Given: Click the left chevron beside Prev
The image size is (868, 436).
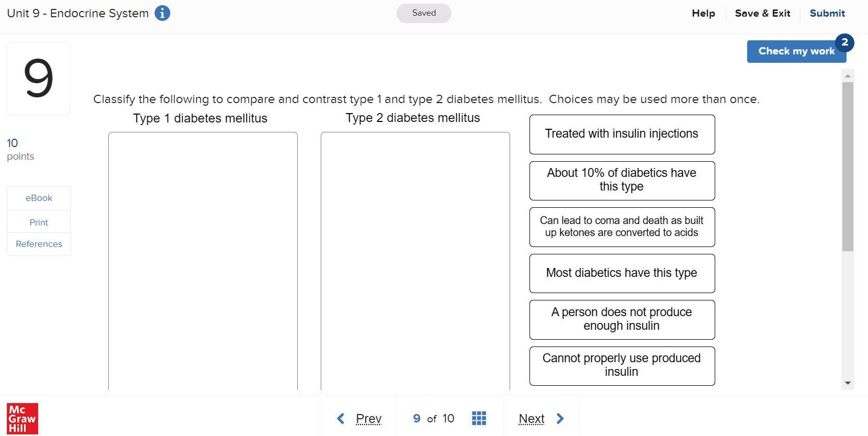Looking at the screenshot, I should (341, 419).
